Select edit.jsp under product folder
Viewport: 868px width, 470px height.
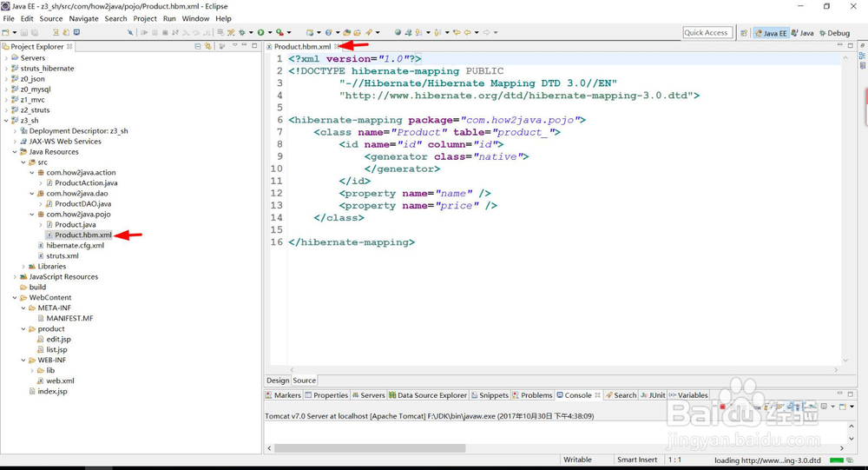coord(58,339)
